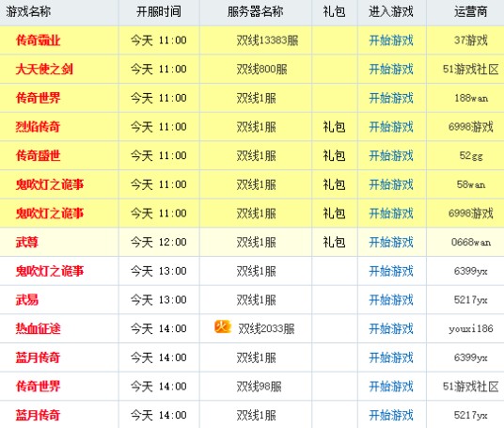Select the 58wan operator cell
Screen dimensions: 504x428
point(471,184)
